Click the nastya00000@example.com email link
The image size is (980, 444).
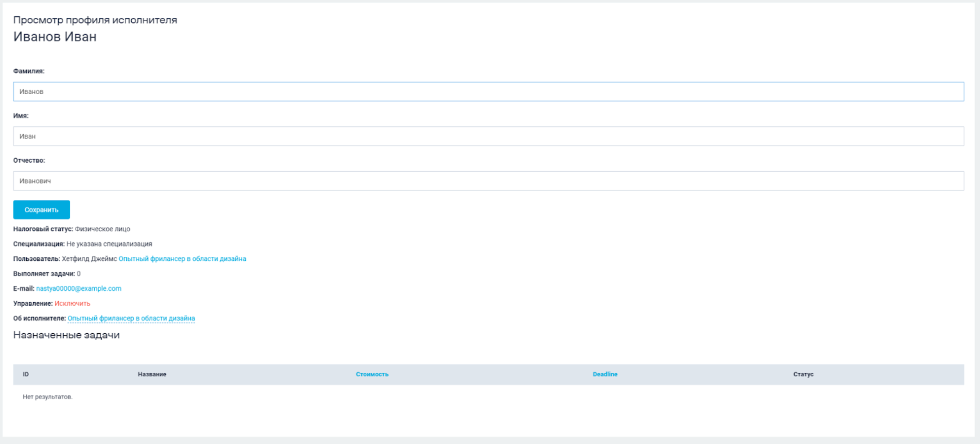[x=79, y=288]
